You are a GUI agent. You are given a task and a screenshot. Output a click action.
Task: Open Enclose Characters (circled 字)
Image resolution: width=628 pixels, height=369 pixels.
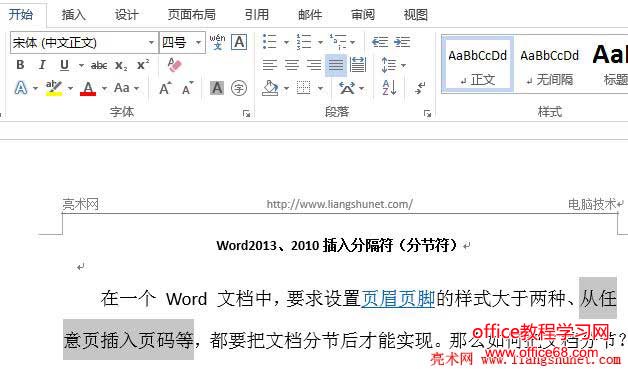(239, 88)
